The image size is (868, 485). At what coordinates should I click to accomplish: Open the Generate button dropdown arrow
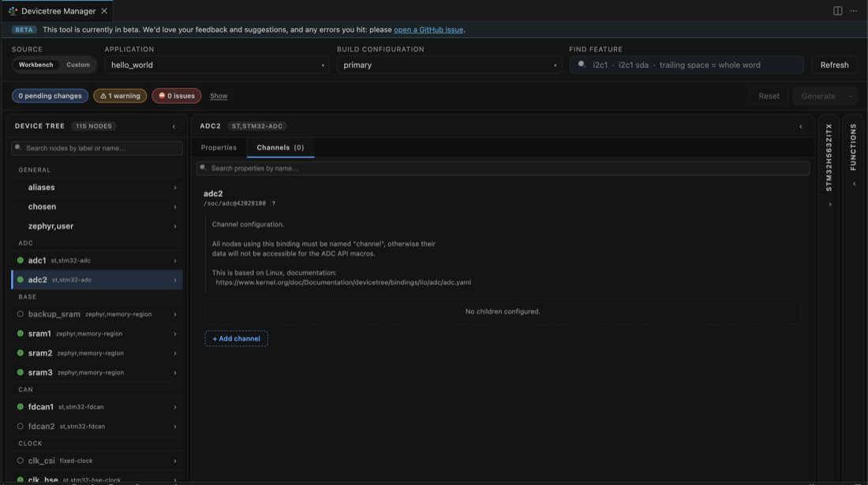coord(851,96)
